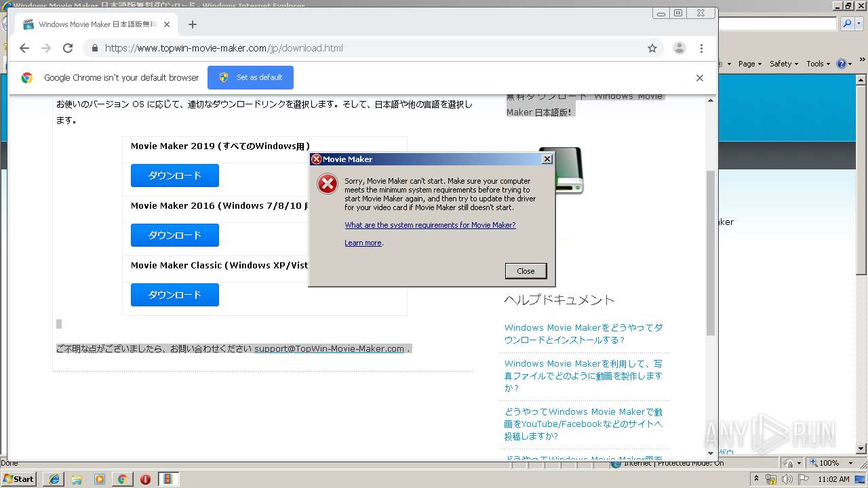Close the Windows Movie Maker tab

167,24
